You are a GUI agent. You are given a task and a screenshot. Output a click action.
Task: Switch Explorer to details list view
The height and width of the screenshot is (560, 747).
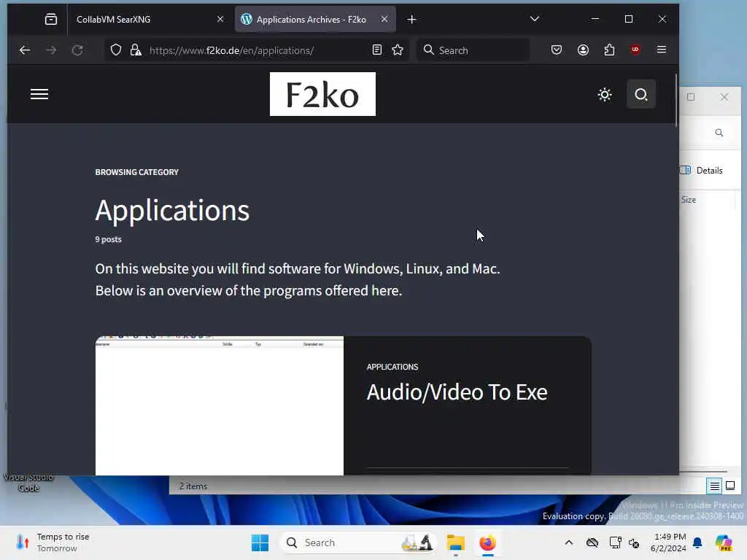click(715, 486)
